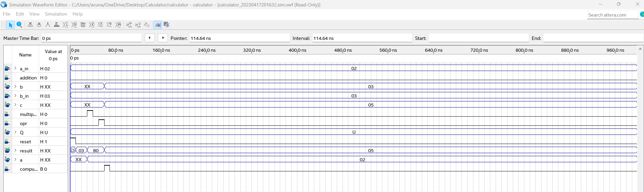This screenshot has height=192, width=644.
Task: Expand the a signal bus
Action: [16, 160]
